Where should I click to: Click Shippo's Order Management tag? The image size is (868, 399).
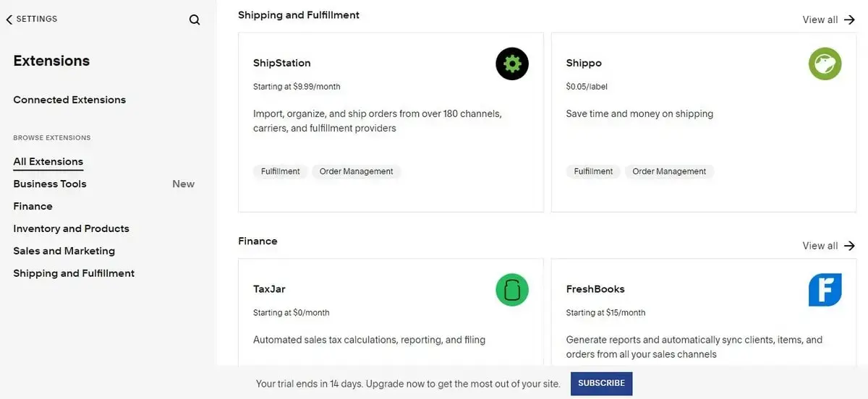pyautogui.click(x=669, y=171)
